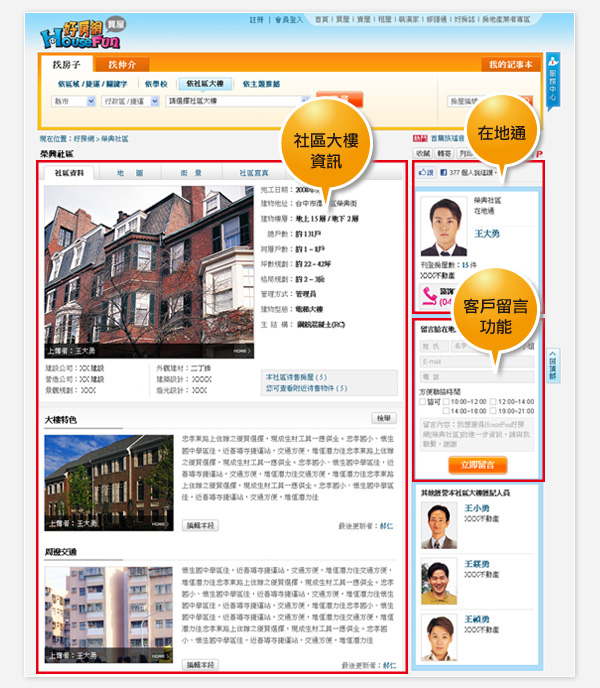600x688 pixels.
Task: Click agent name 王大勇
Action: click(487, 233)
